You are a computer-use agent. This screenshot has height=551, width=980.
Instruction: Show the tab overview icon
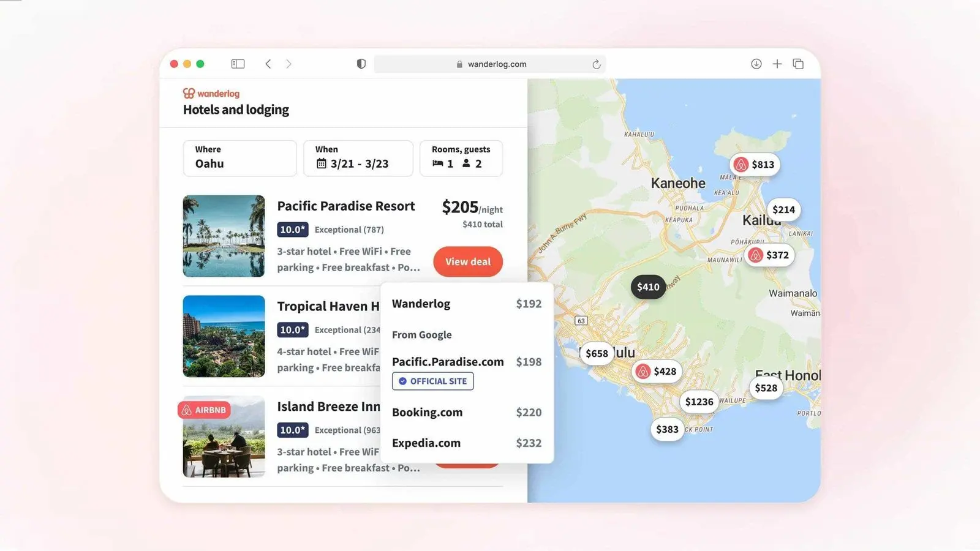pos(798,64)
